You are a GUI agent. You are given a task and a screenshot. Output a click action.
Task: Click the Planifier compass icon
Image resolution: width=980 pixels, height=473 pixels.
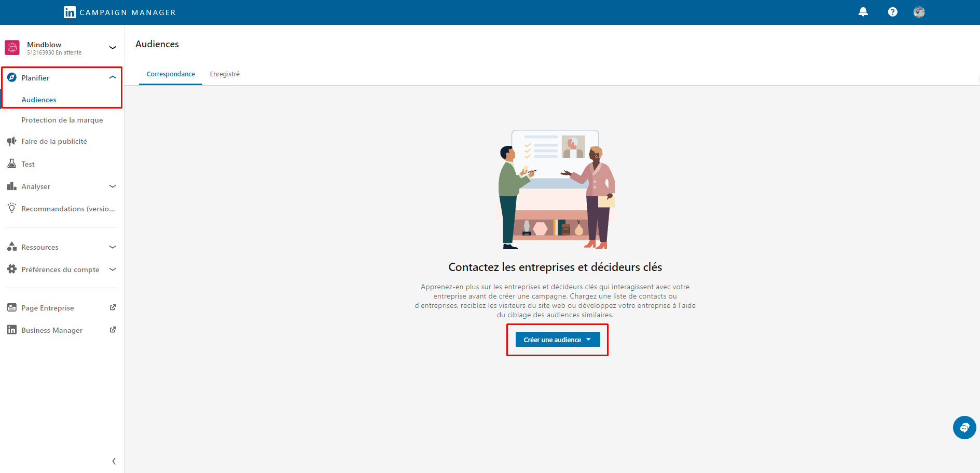(12, 77)
